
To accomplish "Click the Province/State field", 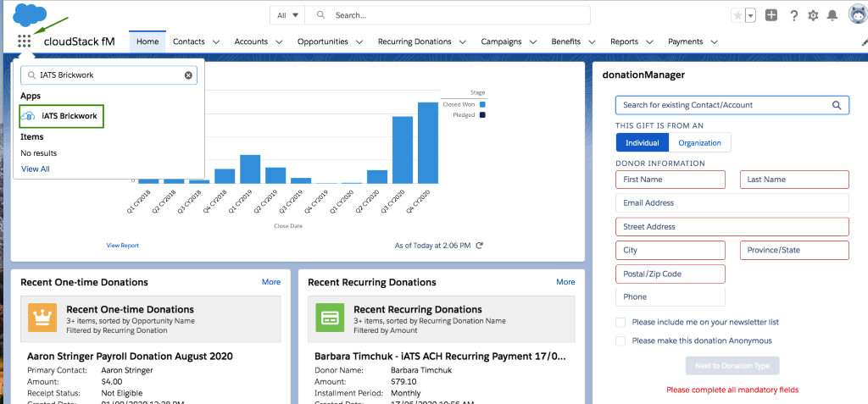I will pyautogui.click(x=794, y=250).
